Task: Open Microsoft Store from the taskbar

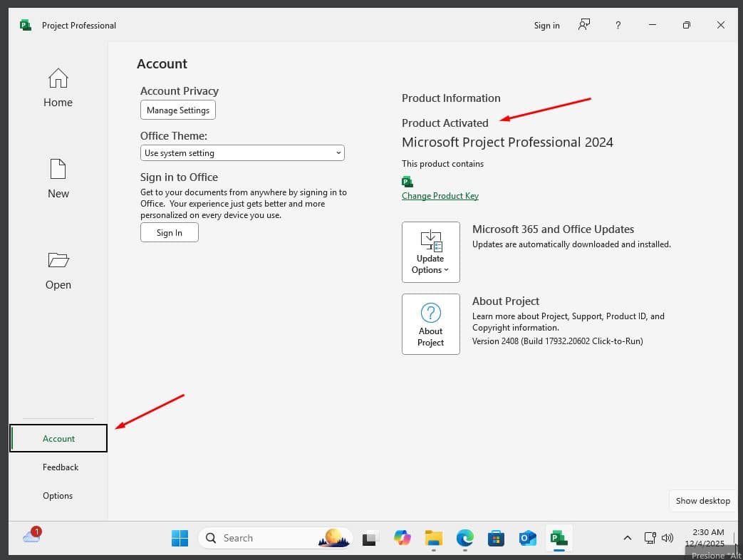Action: (x=496, y=538)
